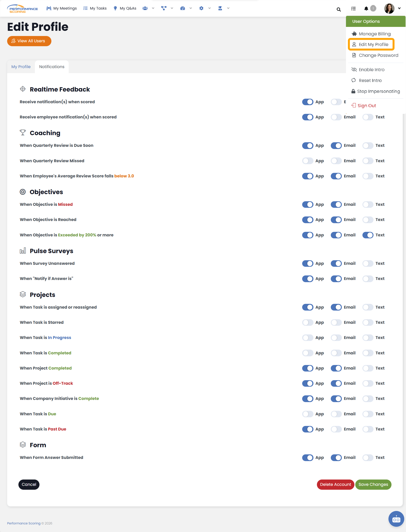Screen dimensions: 406x532
Task: Click the settings gear icon
Action: 201,8
